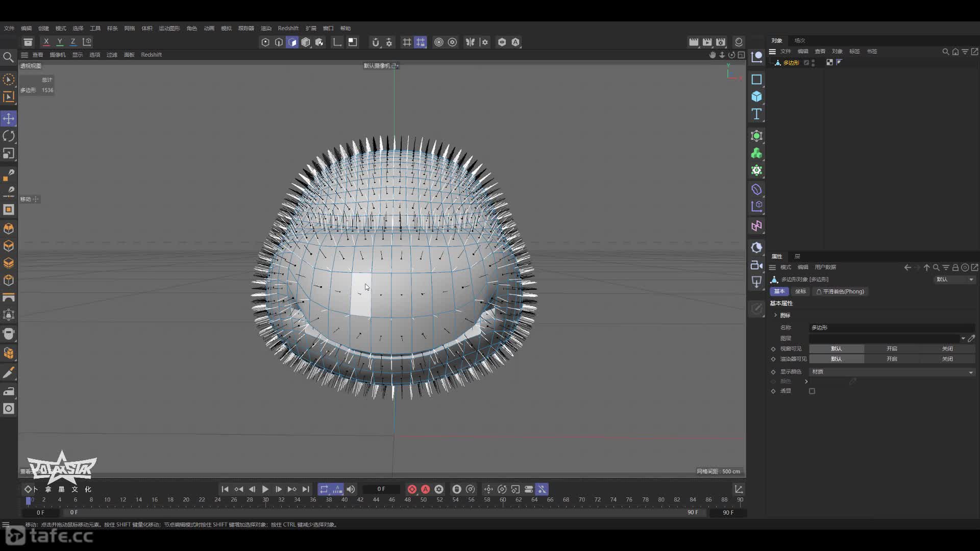This screenshot has height=551, width=980.
Task: Add a Camera object from right palette
Action: (x=756, y=265)
